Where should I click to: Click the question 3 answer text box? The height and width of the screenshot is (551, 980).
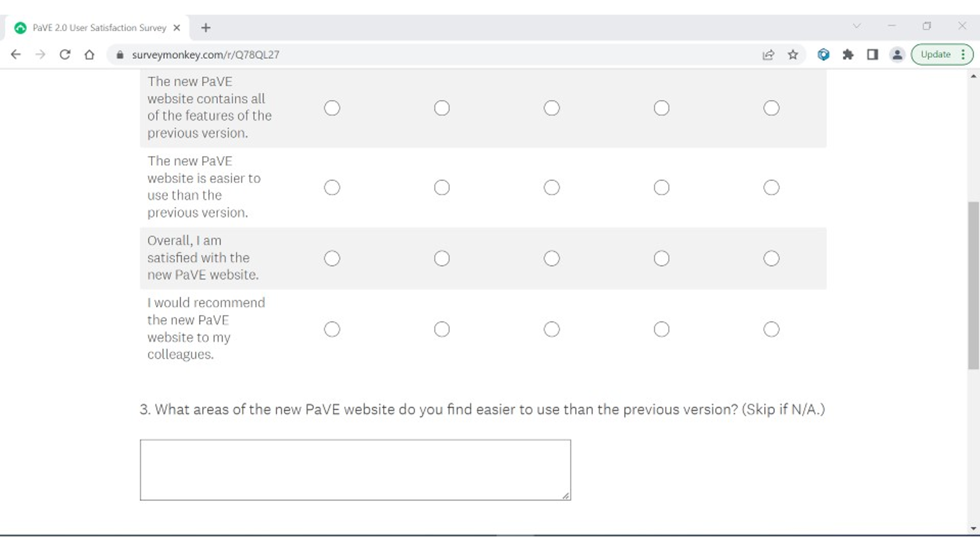355,469
